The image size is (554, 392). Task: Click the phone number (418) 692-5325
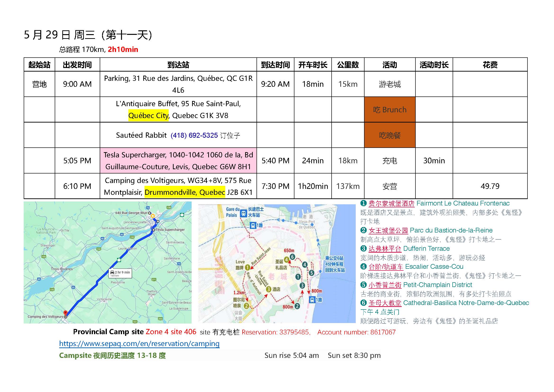click(194, 135)
